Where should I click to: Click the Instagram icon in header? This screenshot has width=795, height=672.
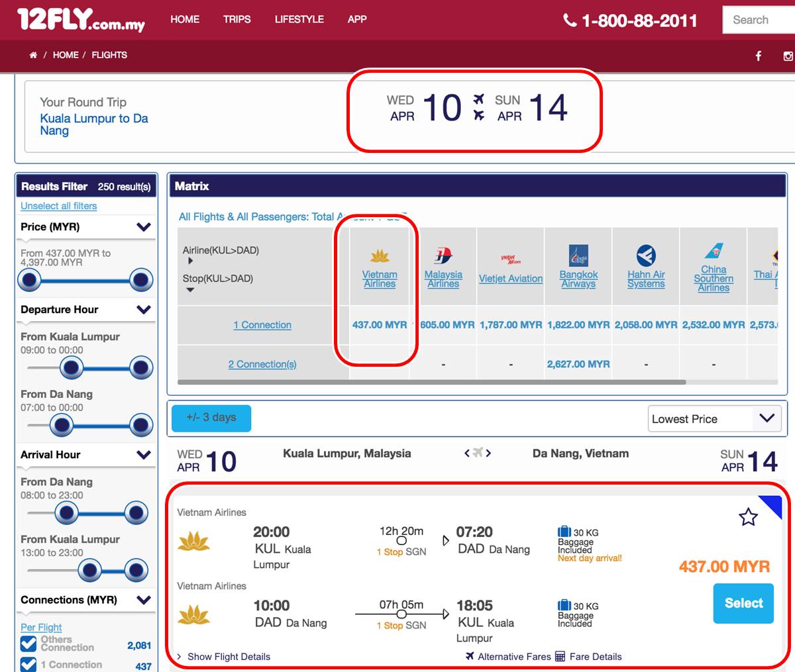(x=788, y=56)
